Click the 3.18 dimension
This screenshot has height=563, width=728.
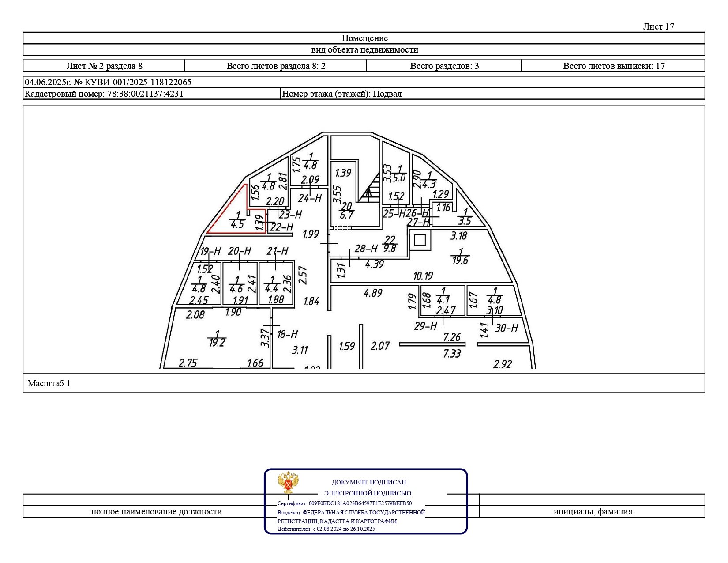tap(459, 236)
